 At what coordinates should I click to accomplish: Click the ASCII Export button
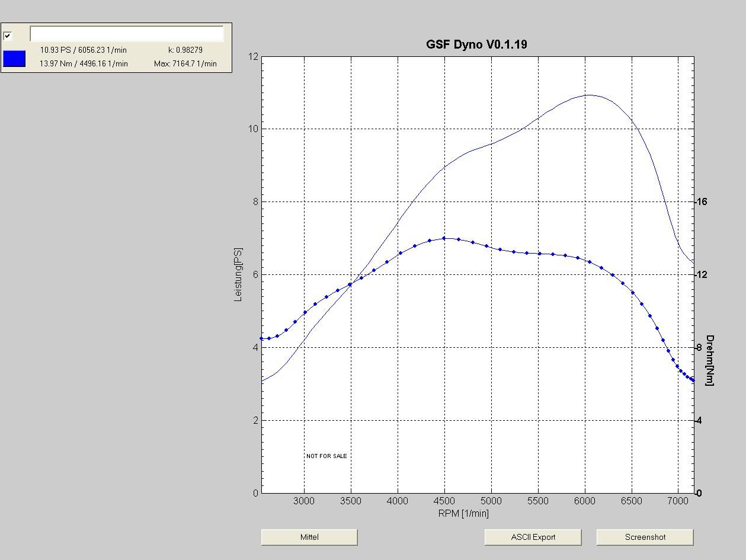tap(533, 537)
